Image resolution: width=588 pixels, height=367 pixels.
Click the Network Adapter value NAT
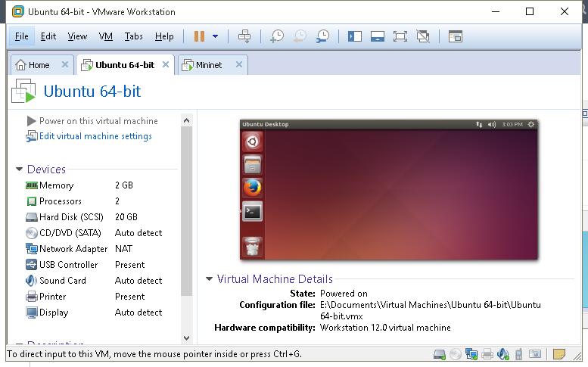click(124, 249)
